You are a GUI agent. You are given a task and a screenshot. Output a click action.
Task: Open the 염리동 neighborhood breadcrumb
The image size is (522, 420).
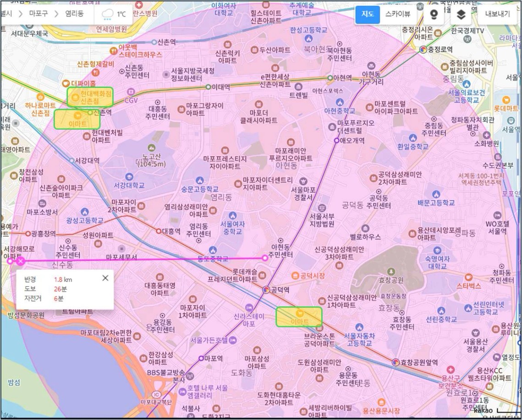(x=74, y=14)
